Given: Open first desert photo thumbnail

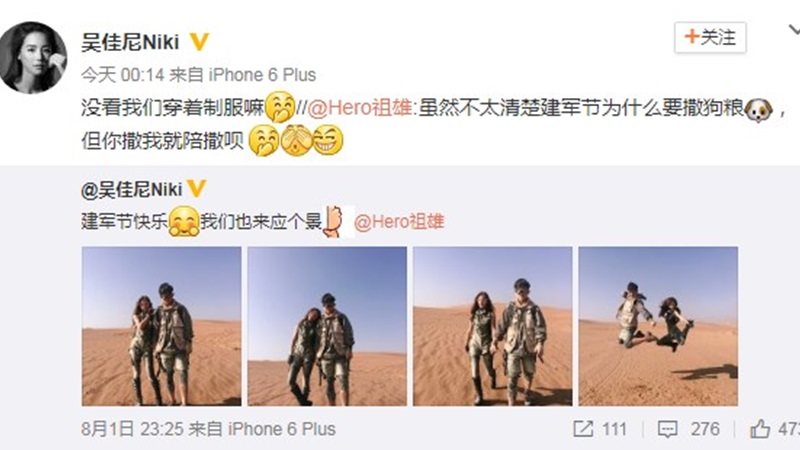Looking at the screenshot, I should pos(162,326).
